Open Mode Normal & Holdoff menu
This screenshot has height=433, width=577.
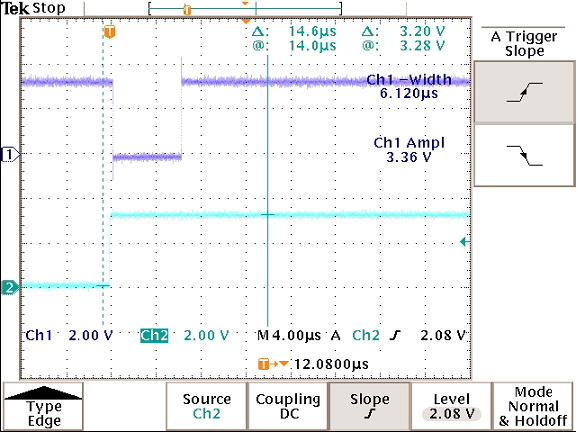(533, 406)
